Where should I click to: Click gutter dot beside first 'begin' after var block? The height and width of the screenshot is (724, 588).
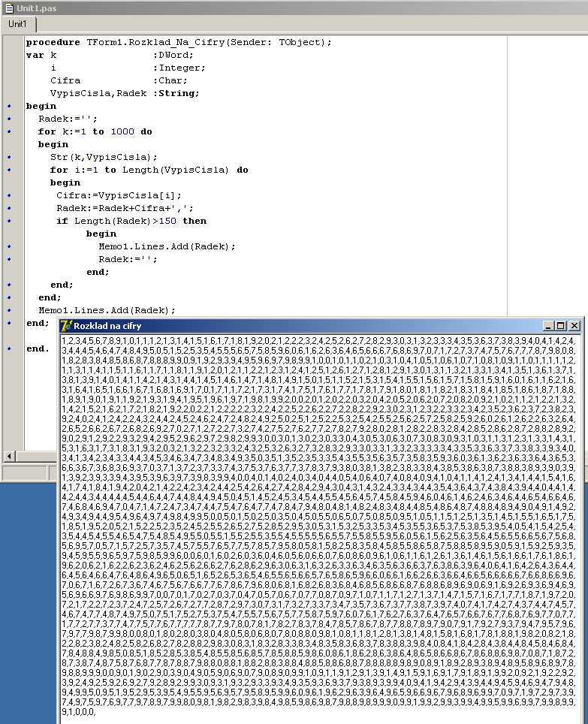click(x=9, y=106)
